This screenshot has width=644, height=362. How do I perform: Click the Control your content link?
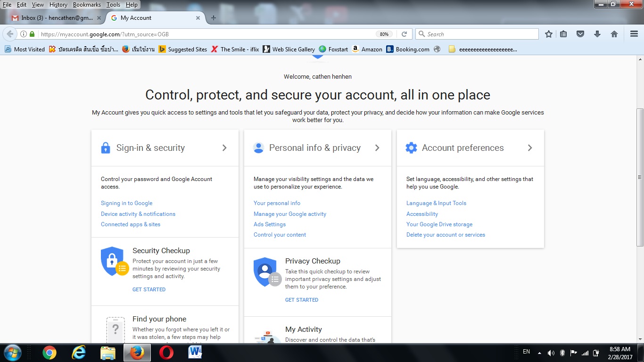[x=280, y=235]
